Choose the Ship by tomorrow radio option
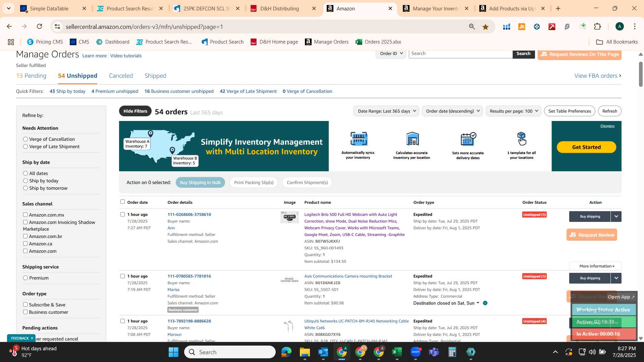The height and width of the screenshot is (362, 644). pyautogui.click(x=25, y=188)
